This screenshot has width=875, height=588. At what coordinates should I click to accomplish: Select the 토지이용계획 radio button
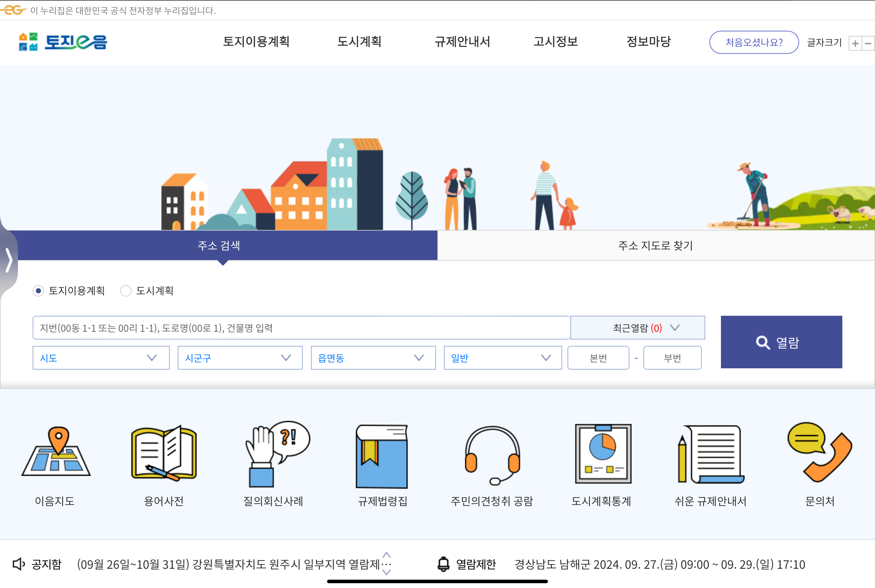pyautogui.click(x=38, y=290)
